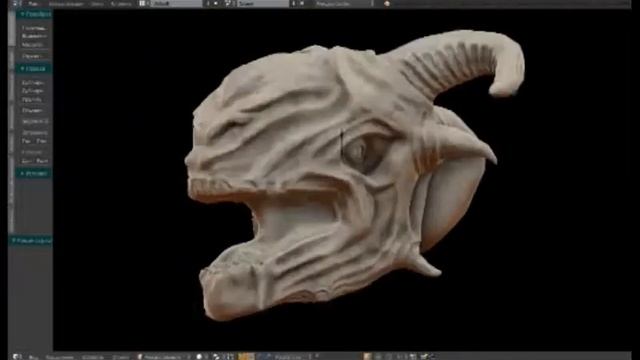Delete the current scene with the X icon
This screenshot has width=640, height=360.
pyautogui.click(x=302, y=4)
